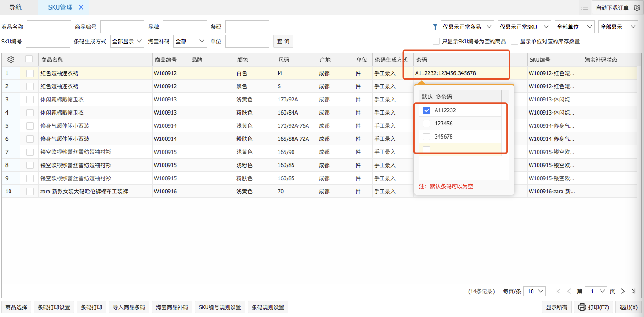Click the list view icon beside 自动下载订单
644x317 pixels.
pos(585,7)
